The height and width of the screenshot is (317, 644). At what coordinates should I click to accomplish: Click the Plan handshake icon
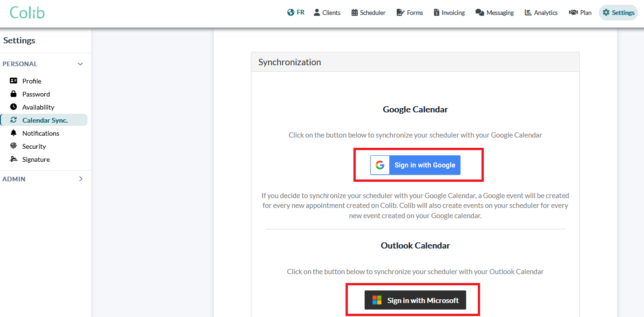point(573,13)
